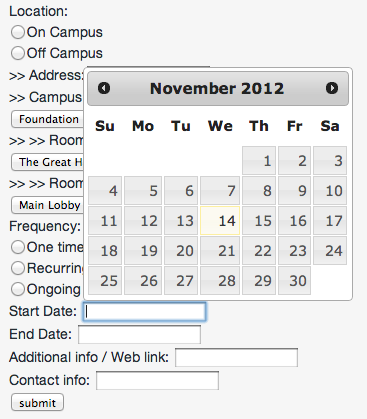The height and width of the screenshot is (419, 367).
Task: Select the Off Campus radio button
Action: click(18, 53)
